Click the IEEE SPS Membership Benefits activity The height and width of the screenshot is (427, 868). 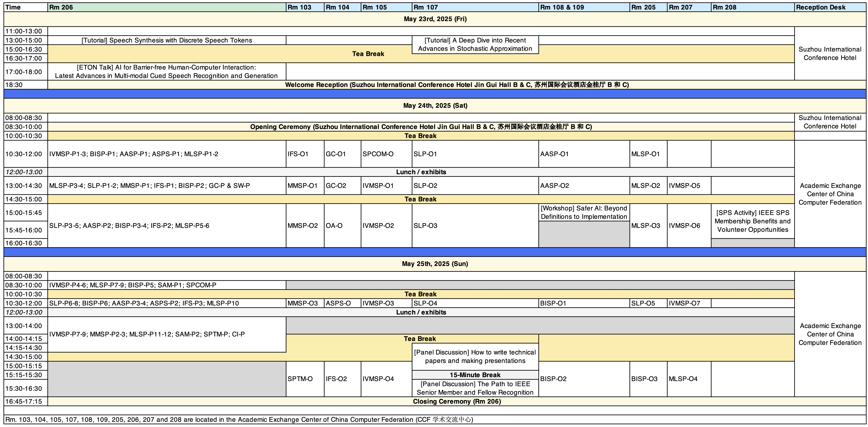753,221
